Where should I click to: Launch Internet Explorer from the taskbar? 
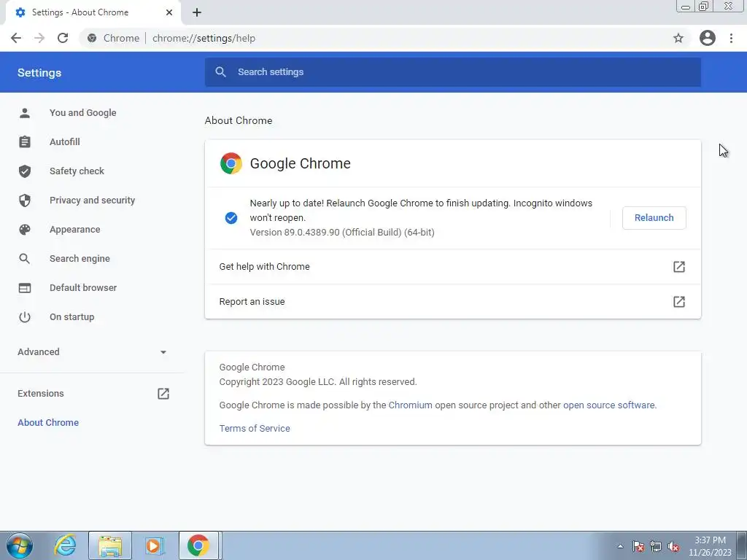pyautogui.click(x=65, y=545)
